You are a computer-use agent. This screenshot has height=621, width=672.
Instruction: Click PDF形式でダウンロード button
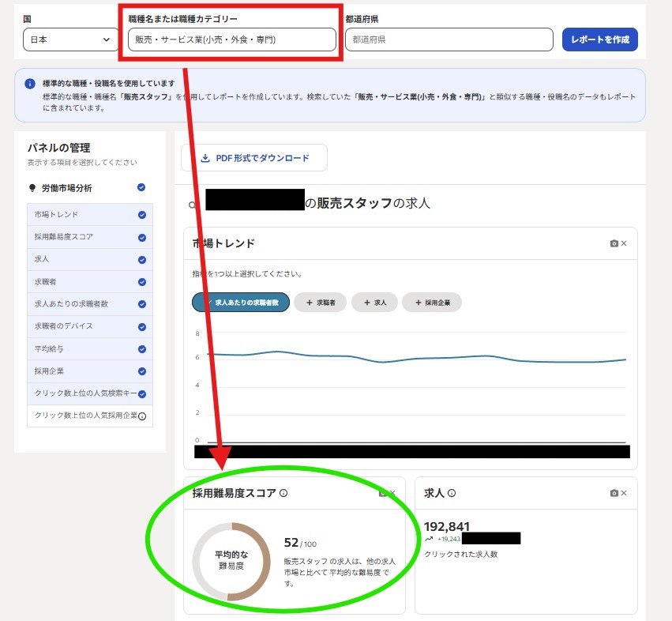tap(253, 158)
